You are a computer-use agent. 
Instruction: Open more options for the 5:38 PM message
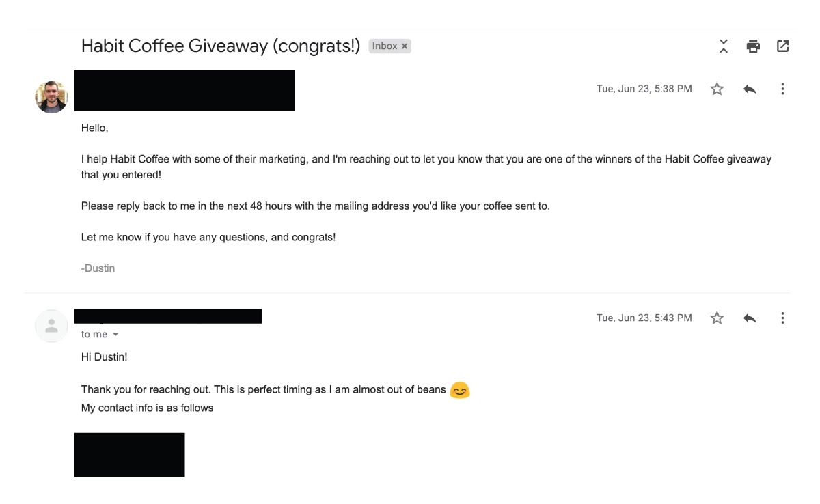(x=782, y=89)
